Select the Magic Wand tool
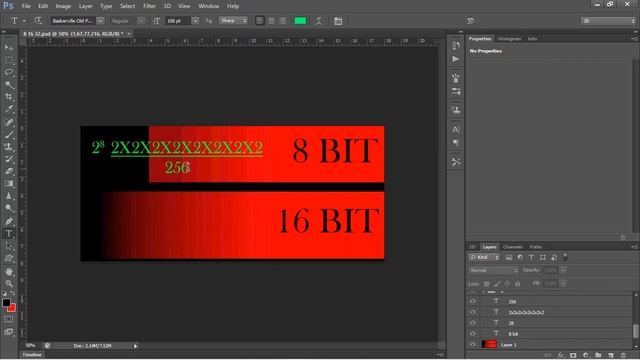 pos(9,84)
